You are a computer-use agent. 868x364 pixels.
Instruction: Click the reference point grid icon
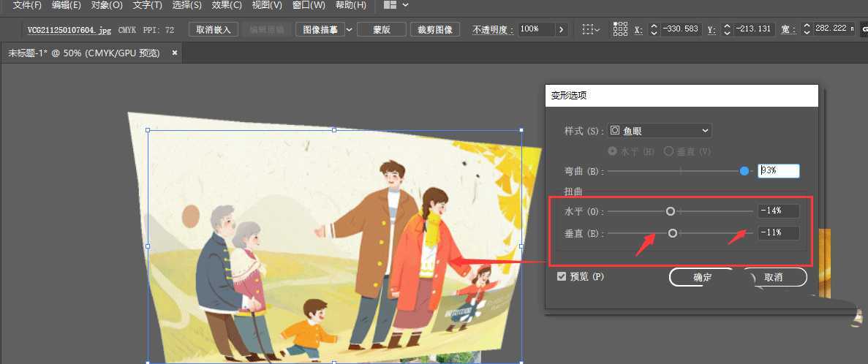pyautogui.click(x=620, y=29)
